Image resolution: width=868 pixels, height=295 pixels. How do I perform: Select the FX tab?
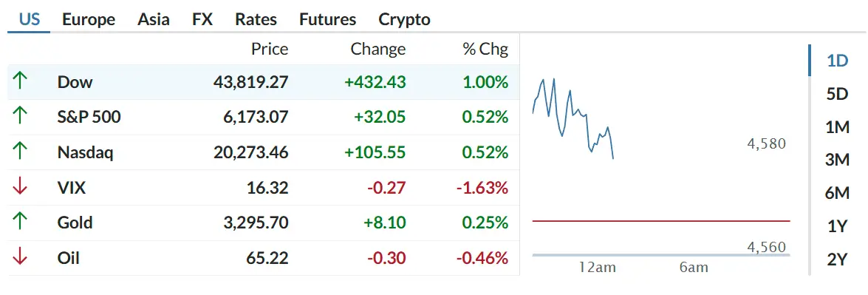[202, 19]
